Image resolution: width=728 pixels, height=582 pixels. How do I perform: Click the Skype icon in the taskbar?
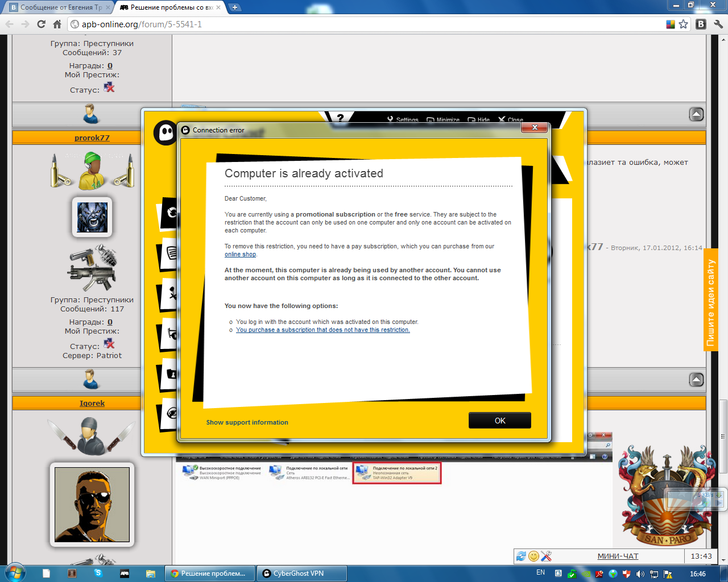tap(98, 573)
